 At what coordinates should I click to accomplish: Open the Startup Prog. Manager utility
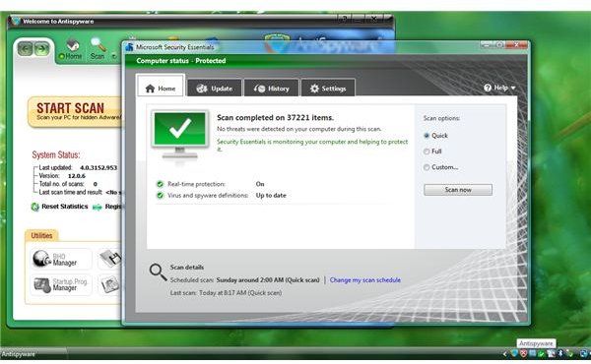[x=60, y=284]
